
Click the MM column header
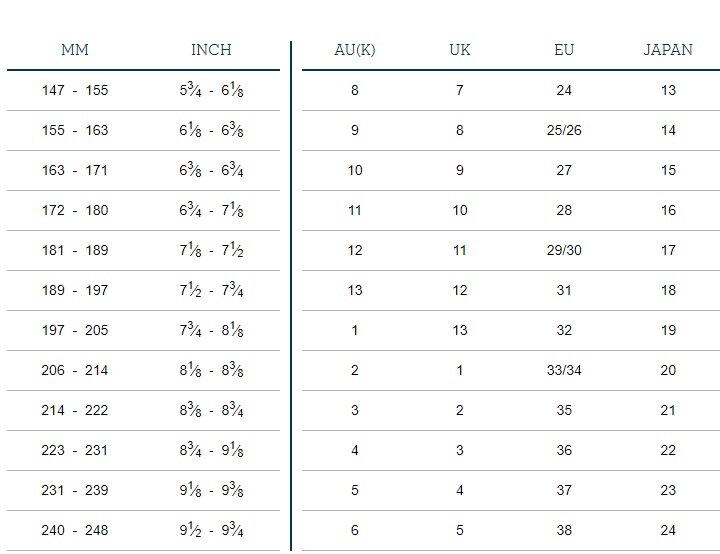point(75,50)
